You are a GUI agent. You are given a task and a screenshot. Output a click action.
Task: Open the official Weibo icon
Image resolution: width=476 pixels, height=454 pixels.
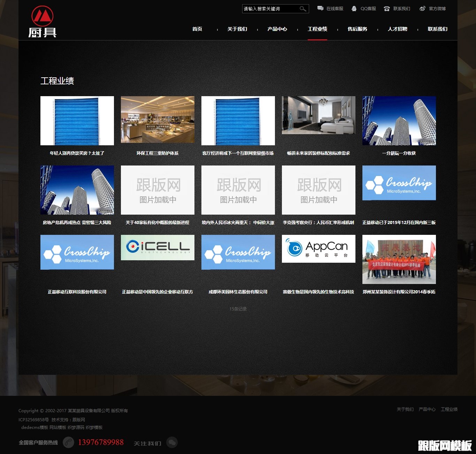pos(422,8)
